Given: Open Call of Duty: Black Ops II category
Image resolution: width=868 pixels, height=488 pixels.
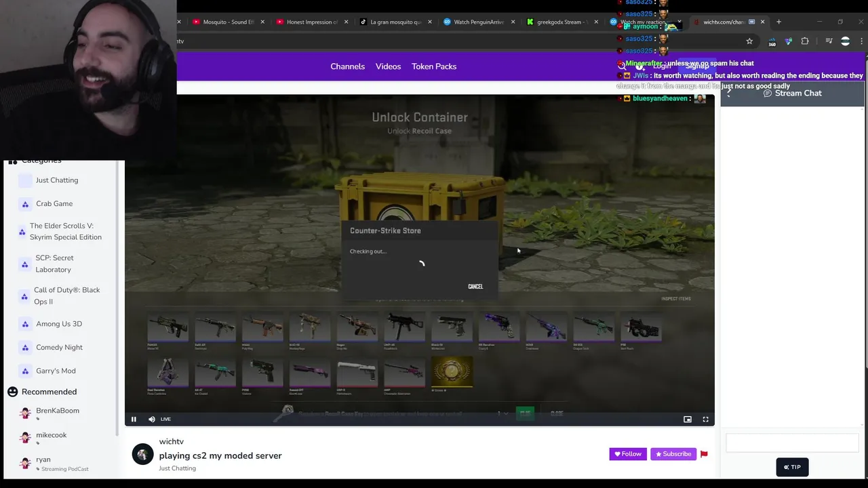Looking at the screenshot, I should [x=67, y=296].
